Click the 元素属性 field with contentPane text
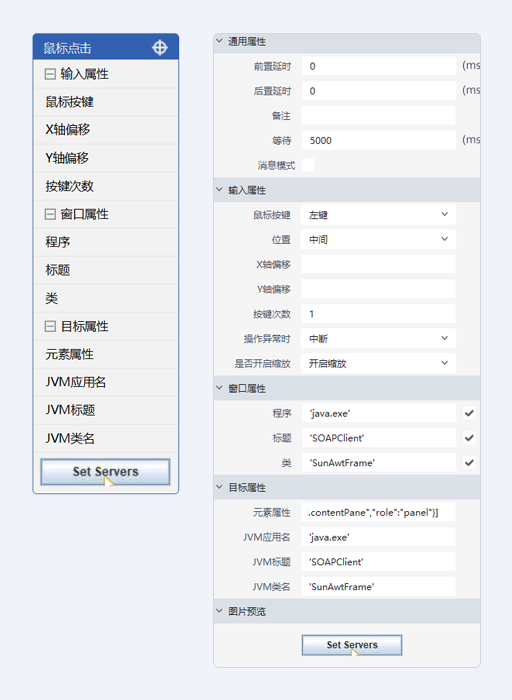This screenshot has height=700, width=512. click(x=379, y=512)
